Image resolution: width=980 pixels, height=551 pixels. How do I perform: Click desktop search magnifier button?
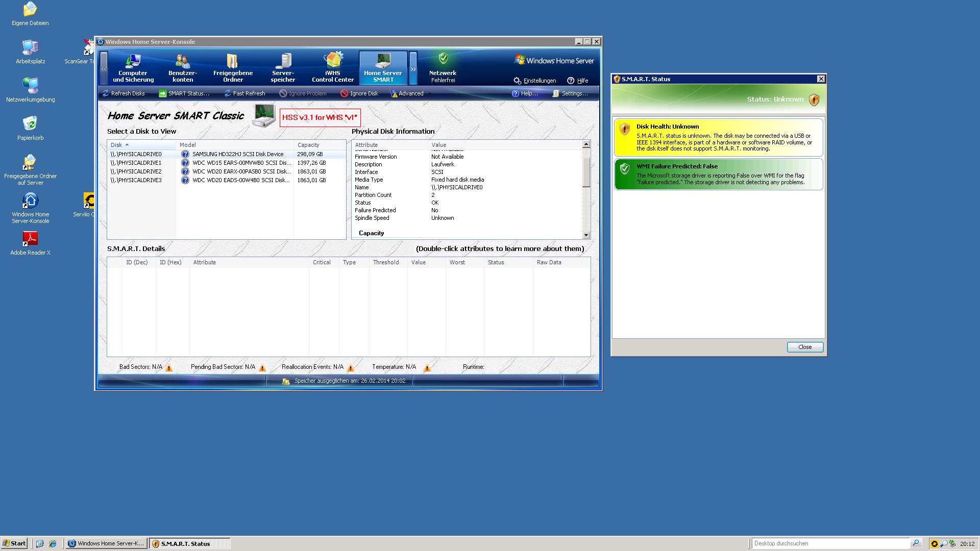pyautogui.click(x=916, y=543)
